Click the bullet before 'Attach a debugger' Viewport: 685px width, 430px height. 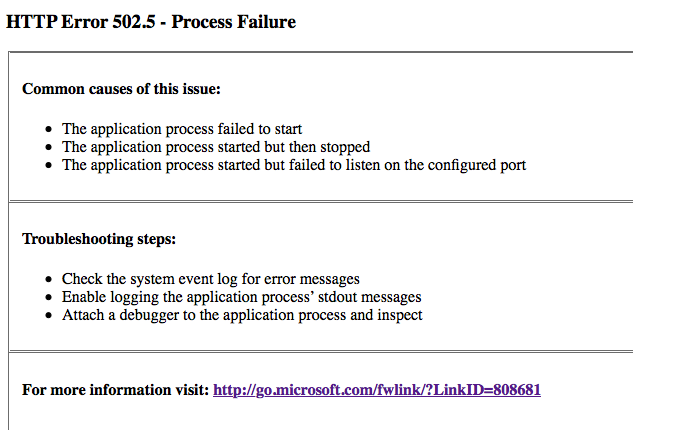(48, 316)
